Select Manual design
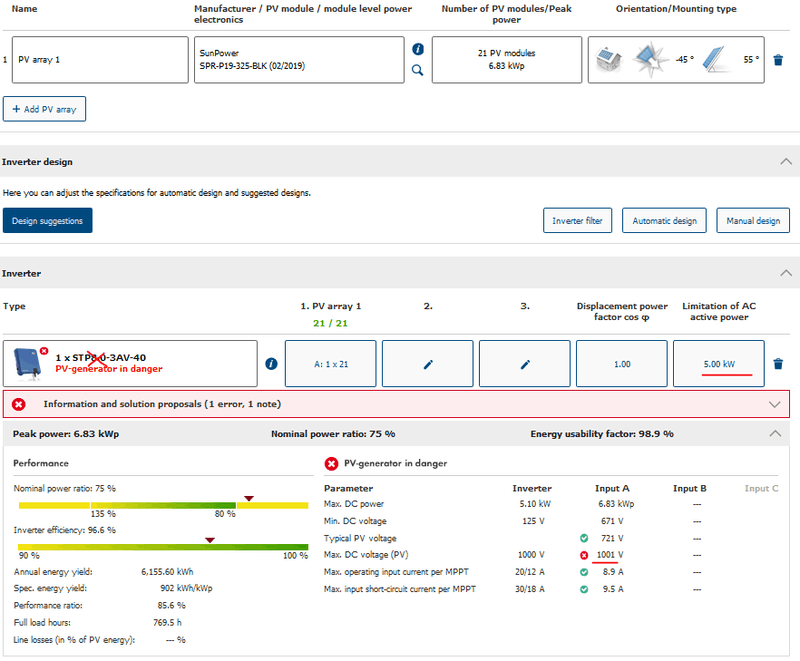 (x=753, y=220)
